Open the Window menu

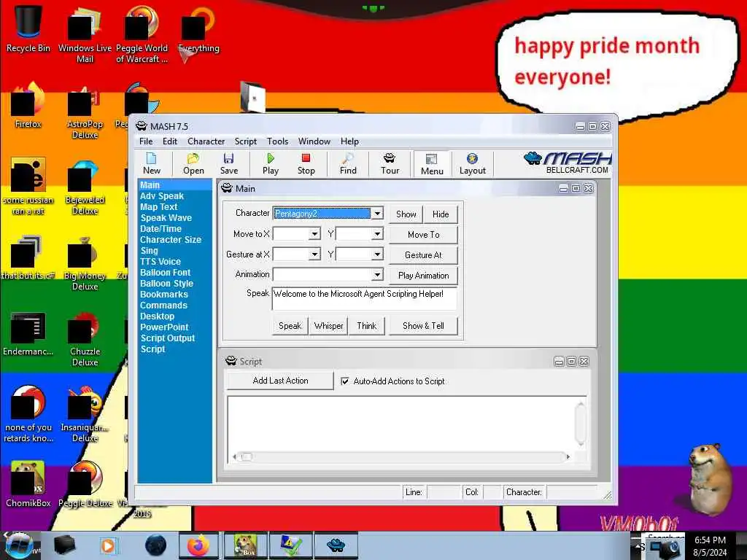(314, 141)
